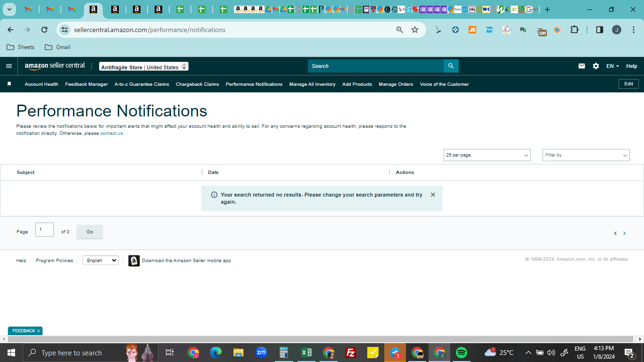Go to next page arrow
Image resolution: width=644 pixels, height=362 pixels.
[625, 233]
